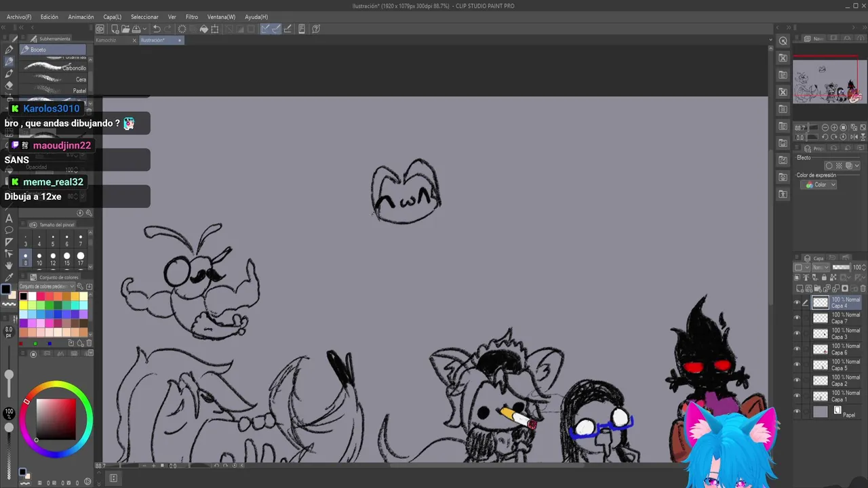
Task: Toggle snap to ruler icon
Action: [x=265, y=28]
